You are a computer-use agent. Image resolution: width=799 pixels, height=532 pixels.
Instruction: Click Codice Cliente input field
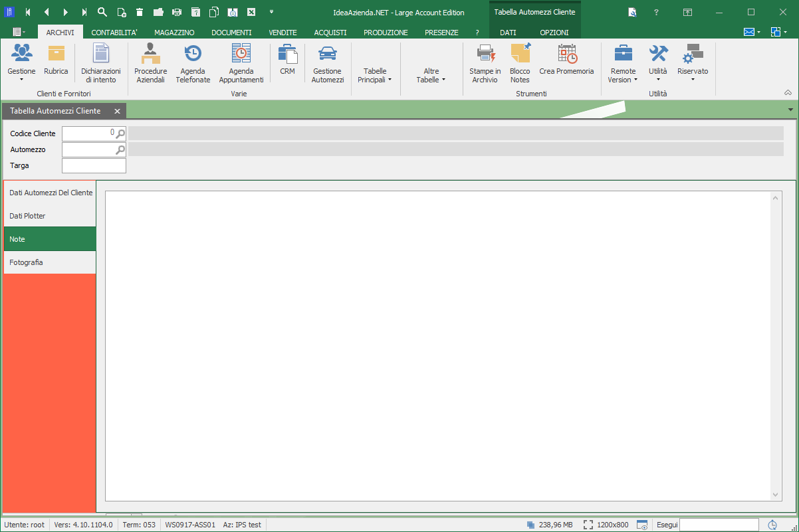89,133
